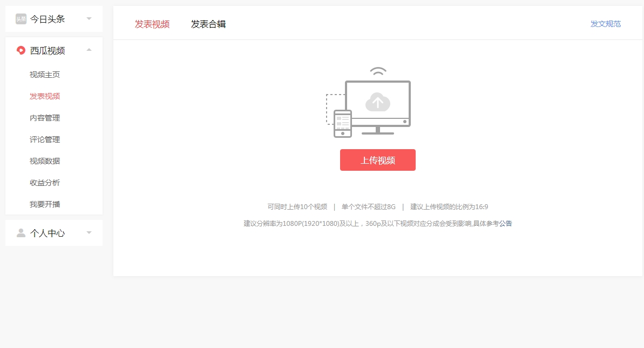Click the 上传视频 button

point(377,160)
